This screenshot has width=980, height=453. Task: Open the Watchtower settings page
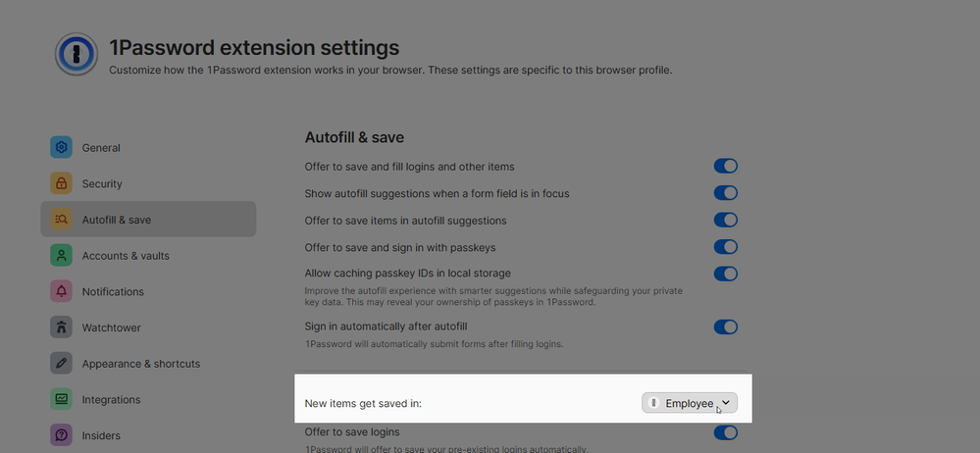pyautogui.click(x=111, y=327)
